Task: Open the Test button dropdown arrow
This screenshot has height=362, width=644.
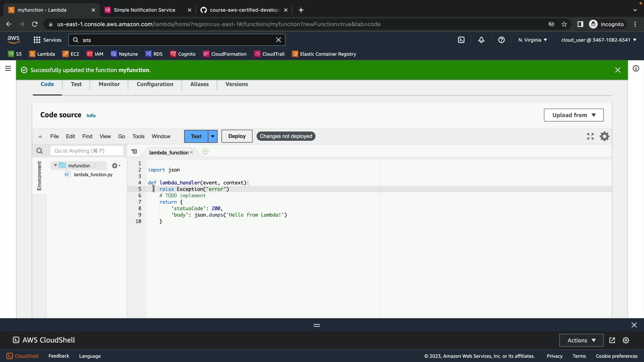Action: point(213,136)
